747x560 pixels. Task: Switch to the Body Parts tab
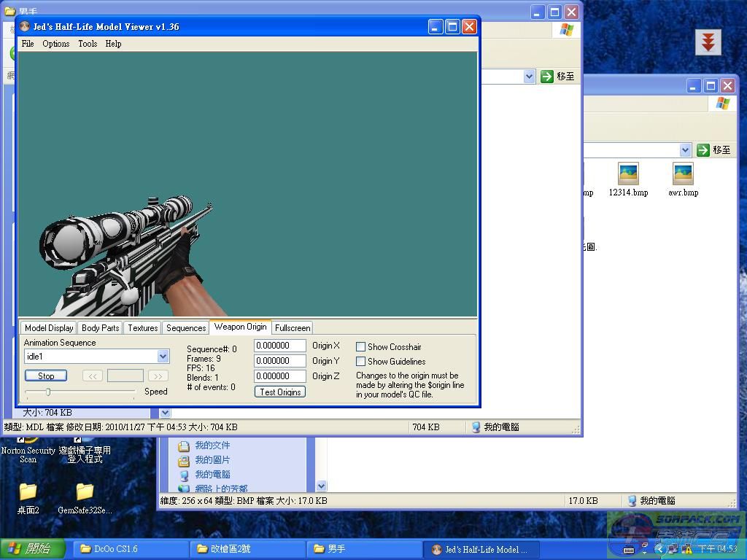(101, 328)
